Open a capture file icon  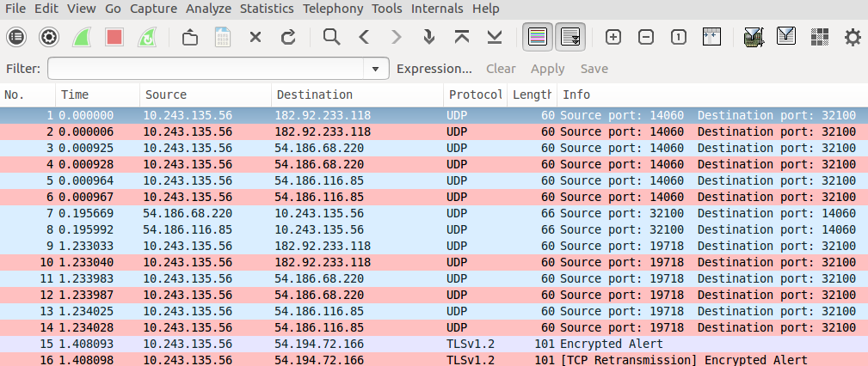pos(190,37)
